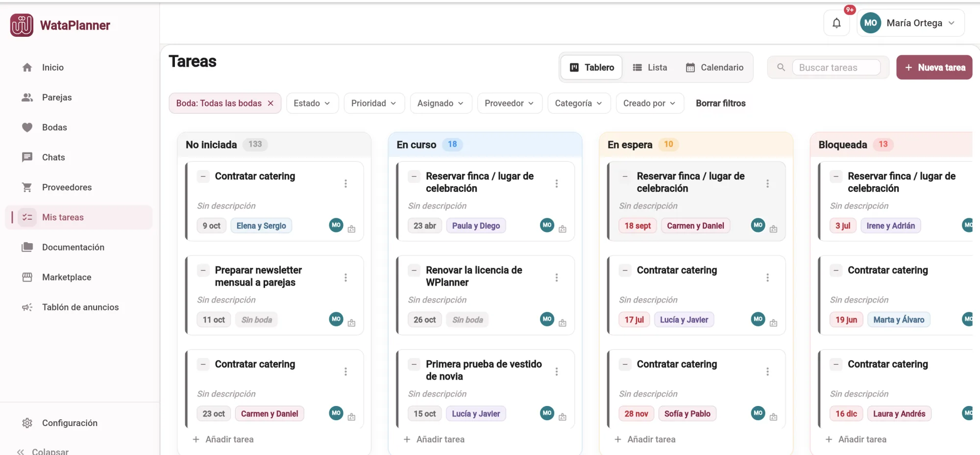Expand the Categoría filter dropdown
The width and height of the screenshot is (980, 455).
point(579,103)
